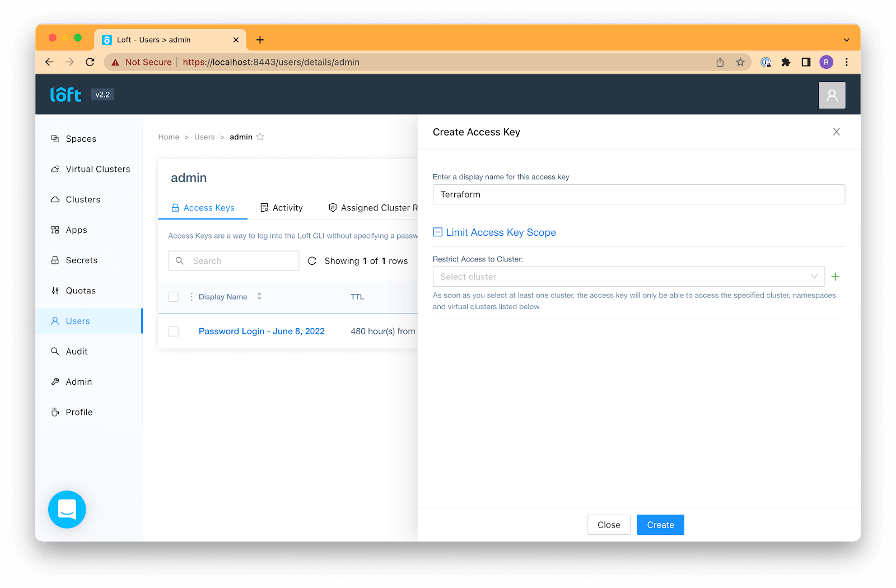The width and height of the screenshot is (896, 588).
Task: Open Admin in the sidebar
Action: tap(89, 382)
